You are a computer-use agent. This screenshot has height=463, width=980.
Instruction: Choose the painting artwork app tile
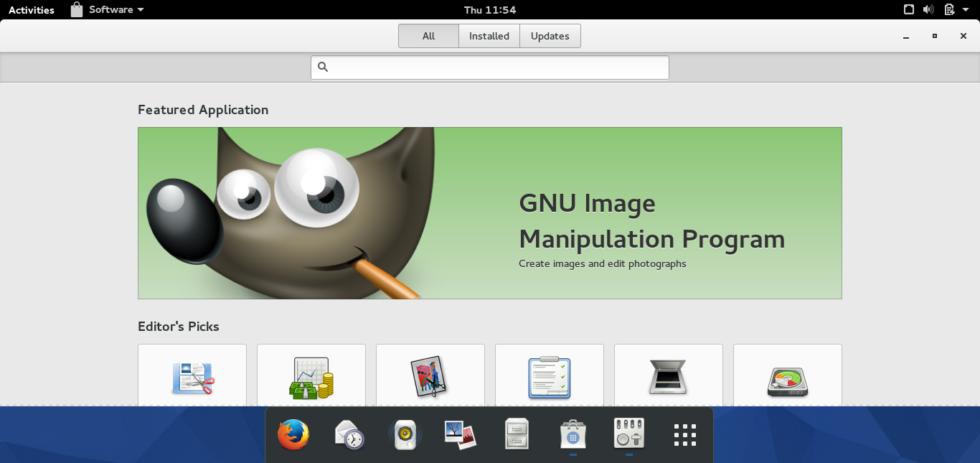pyautogui.click(x=430, y=375)
